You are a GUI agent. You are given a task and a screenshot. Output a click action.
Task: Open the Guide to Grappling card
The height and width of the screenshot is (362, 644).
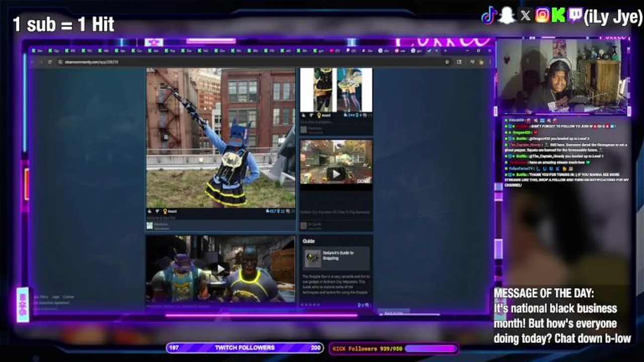pos(336,258)
